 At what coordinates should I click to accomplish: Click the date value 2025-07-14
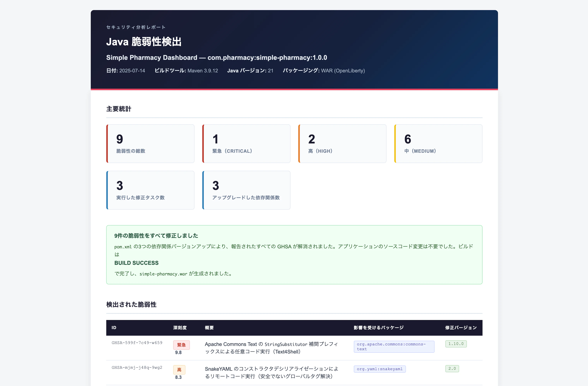click(132, 71)
